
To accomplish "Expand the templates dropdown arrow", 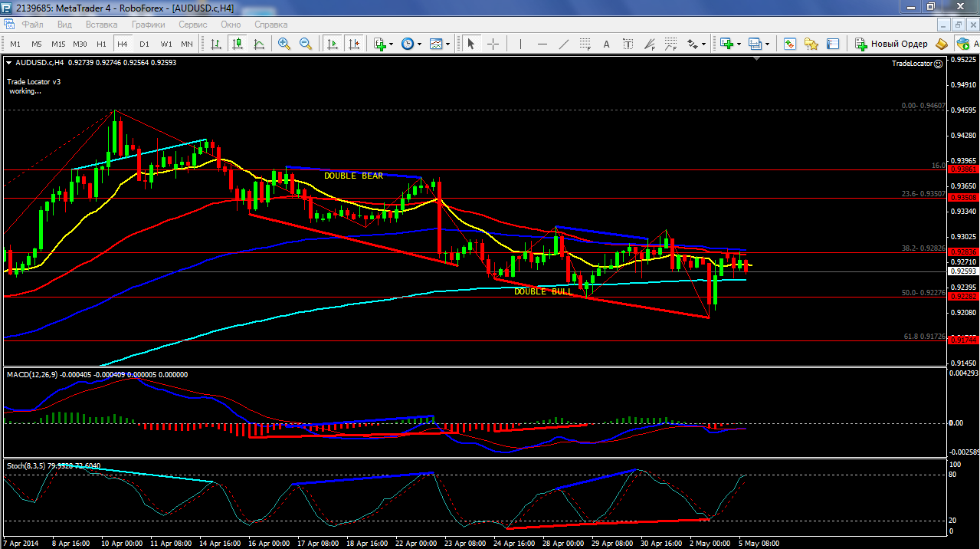I will pyautogui.click(x=447, y=44).
